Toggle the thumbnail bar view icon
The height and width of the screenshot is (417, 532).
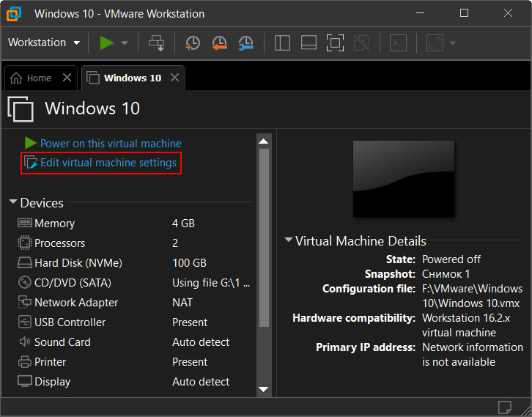coord(309,43)
